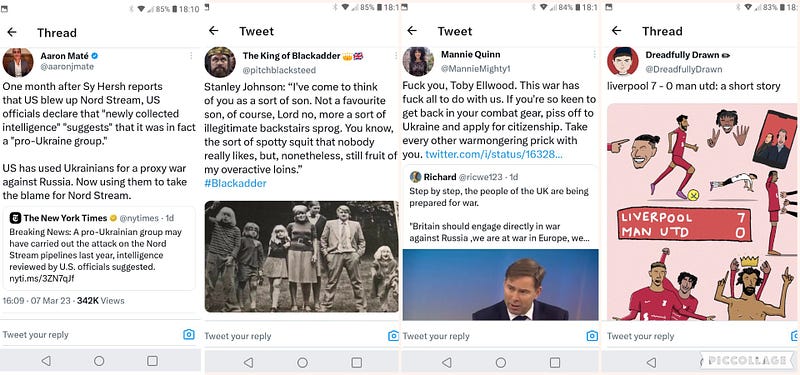Open Liverpool 7-0 Man Utd cartoon image
Viewport: 800px width, 375px height.
(702, 212)
